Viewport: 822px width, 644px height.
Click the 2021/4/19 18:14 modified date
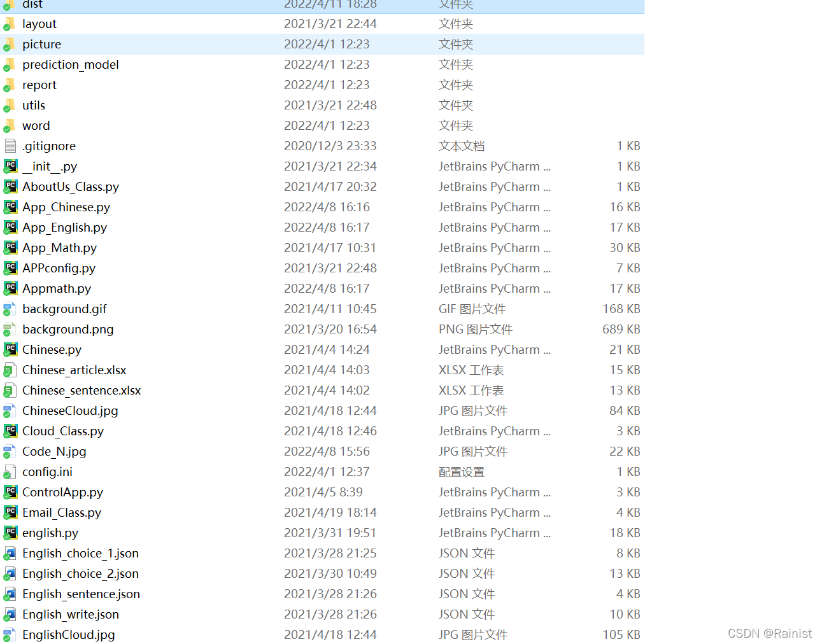coord(330,513)
